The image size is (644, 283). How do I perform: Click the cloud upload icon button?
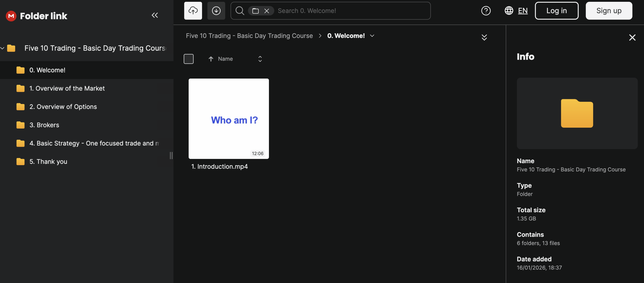193,11
